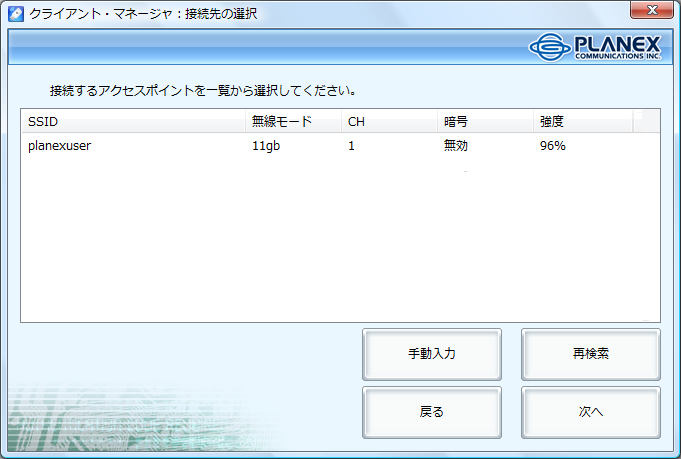Sort list by 強度 column header
The height and width of the screenshot is (459, 681).
click(x=583, y=121)
